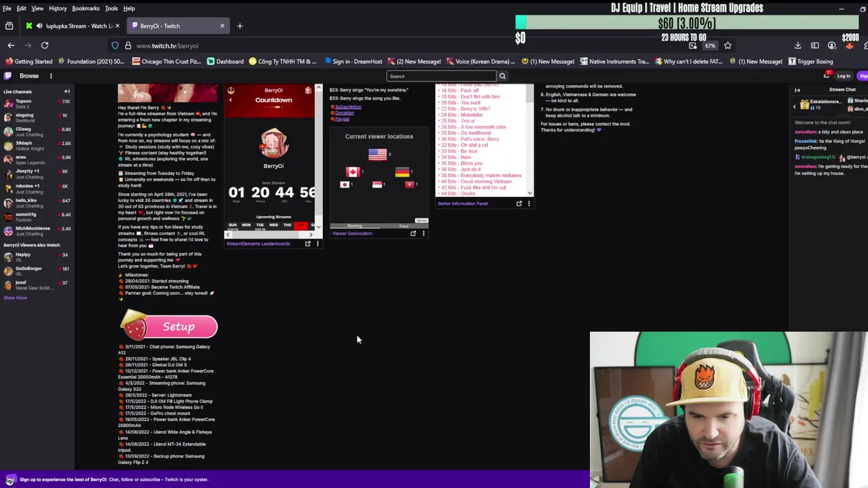Open a new tab with the plus icon
This screenshot has height=488, width=868.
(x=239, y=26)
